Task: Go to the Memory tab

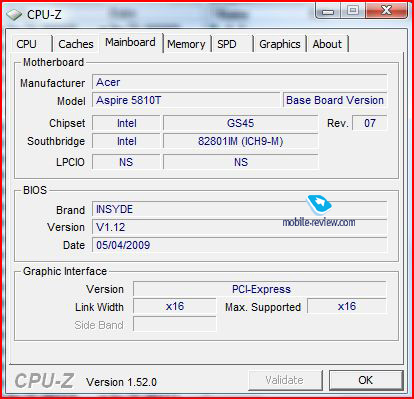Action: click(x=186, y=44)
